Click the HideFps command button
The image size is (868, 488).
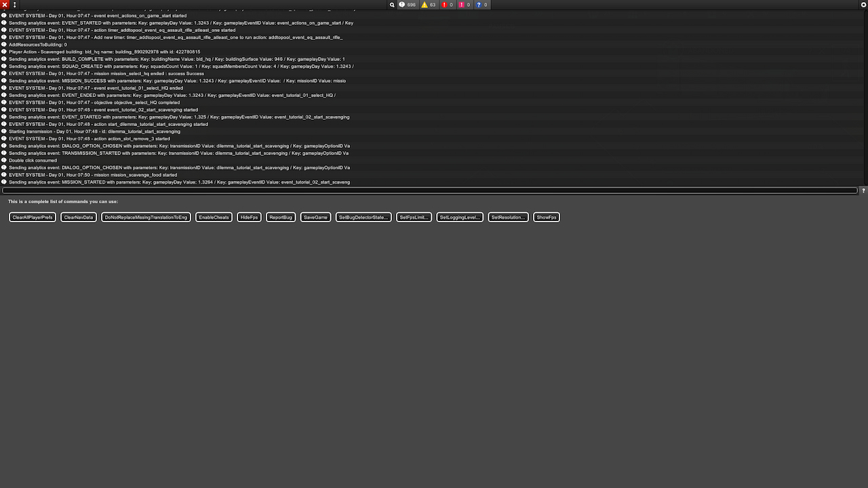pos(250,218)
